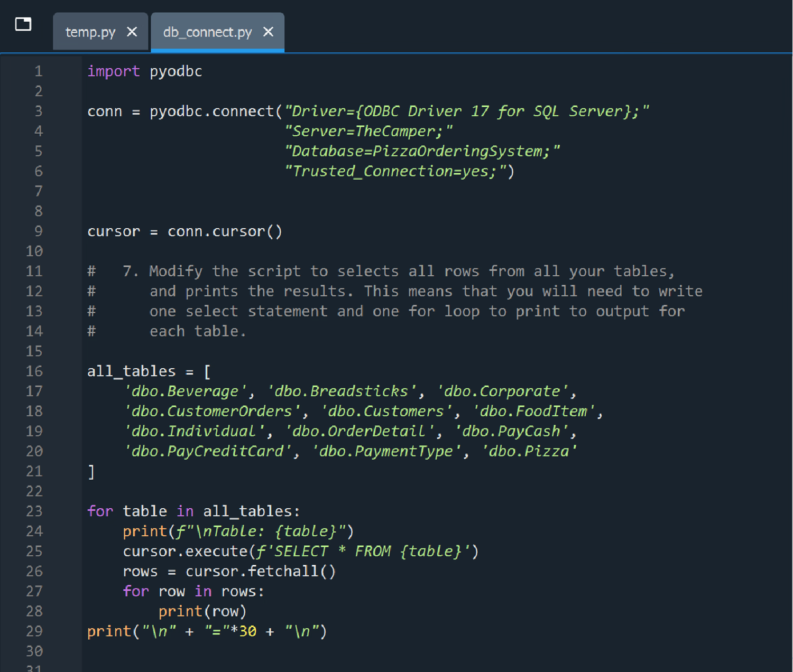The image size is (793, 672).
Task: Place cursor on 'import pyodbc' line
Action: [x=145, y=71]
